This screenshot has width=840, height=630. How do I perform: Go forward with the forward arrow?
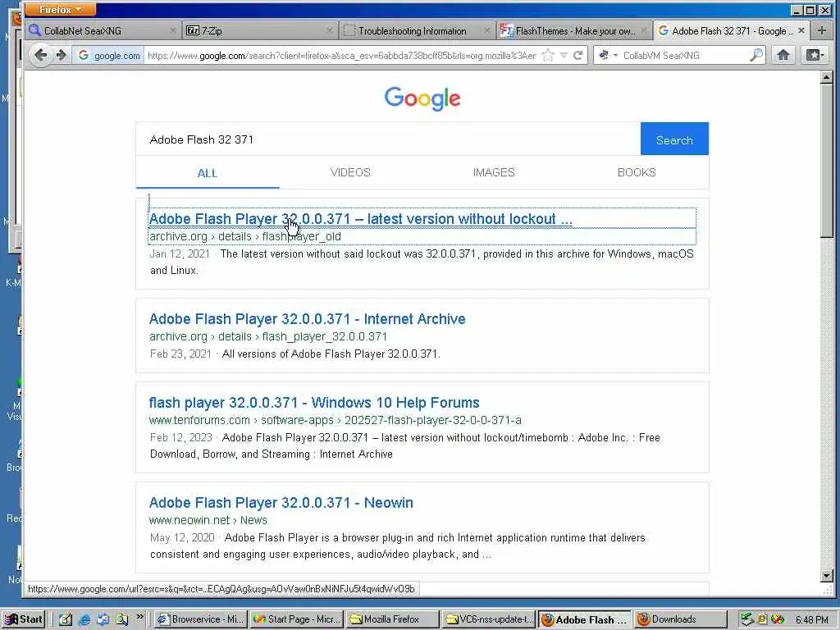(x=61, y=55)
